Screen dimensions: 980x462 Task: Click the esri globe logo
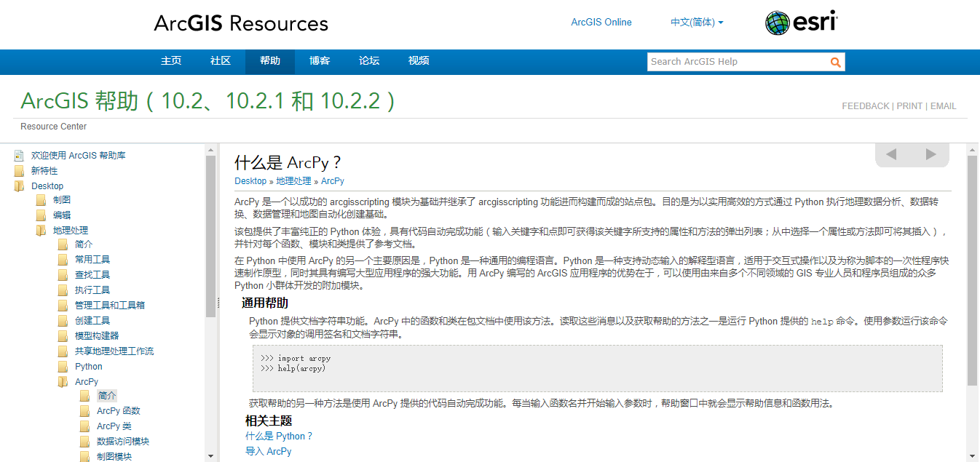coord(778,23)
